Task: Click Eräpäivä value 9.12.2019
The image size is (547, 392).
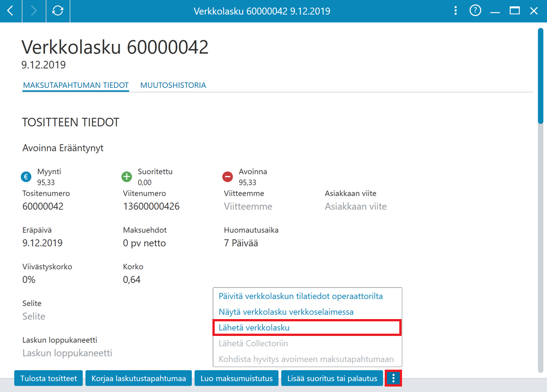Action: click(42, 243)
